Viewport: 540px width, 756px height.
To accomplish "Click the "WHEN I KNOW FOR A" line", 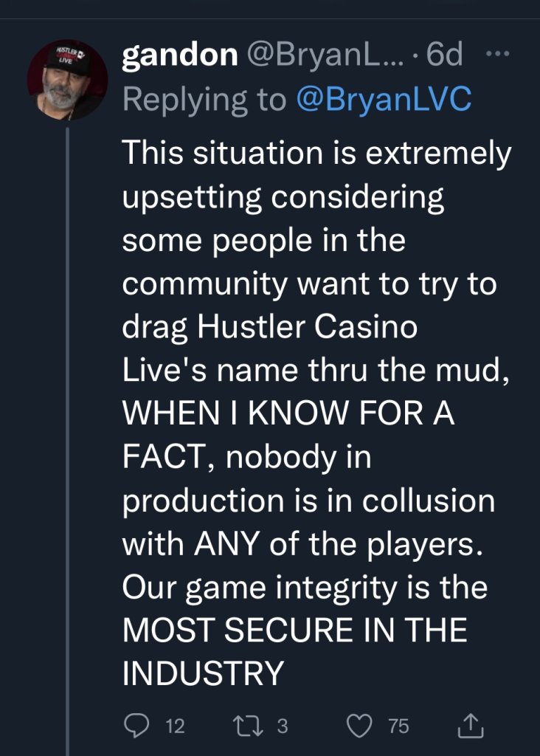I will tap(288, 414).
